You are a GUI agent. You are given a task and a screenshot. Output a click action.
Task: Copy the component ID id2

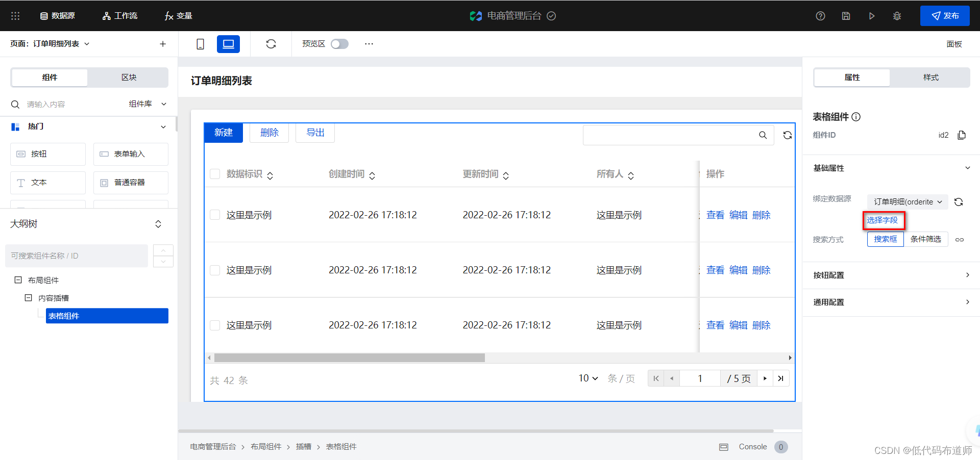pos(962,135)
